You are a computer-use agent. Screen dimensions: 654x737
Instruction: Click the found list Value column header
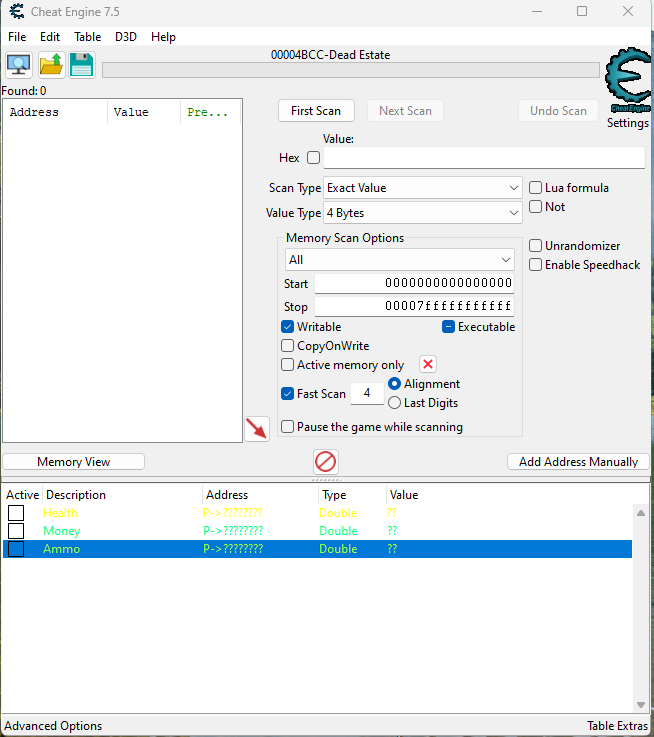click(144, 112)
